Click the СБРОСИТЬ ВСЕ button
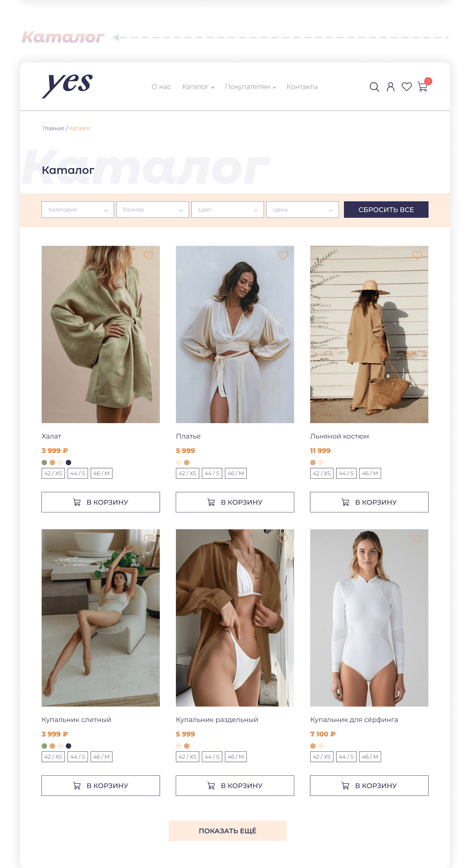The height and width of the screenshot is (868, 470). point(386,210)
